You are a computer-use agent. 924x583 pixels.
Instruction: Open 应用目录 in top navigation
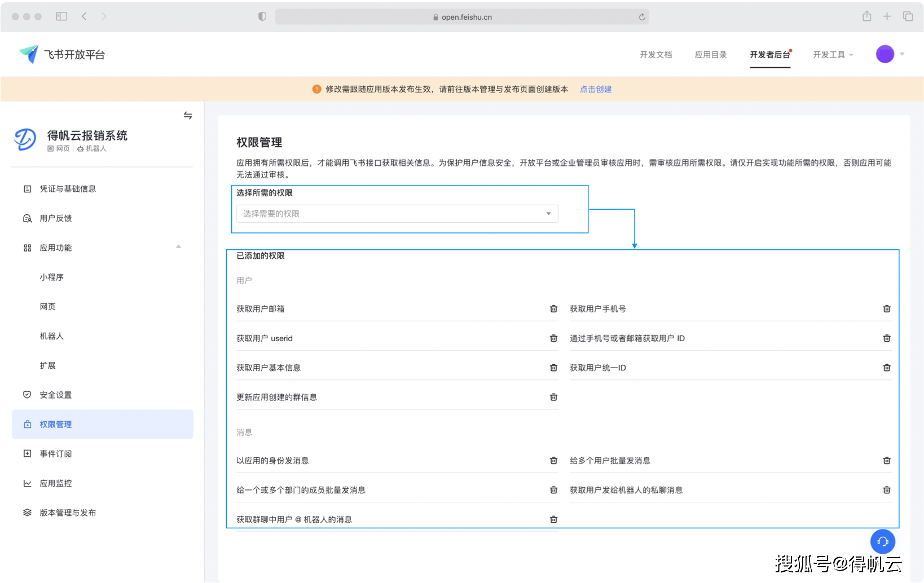[x=711, y=55]
